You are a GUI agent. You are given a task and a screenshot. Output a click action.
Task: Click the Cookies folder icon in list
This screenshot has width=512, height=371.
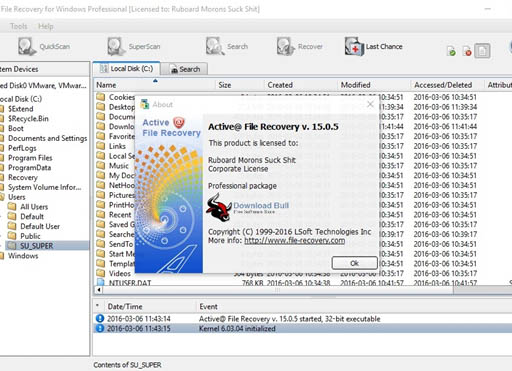tap(101, 97)
